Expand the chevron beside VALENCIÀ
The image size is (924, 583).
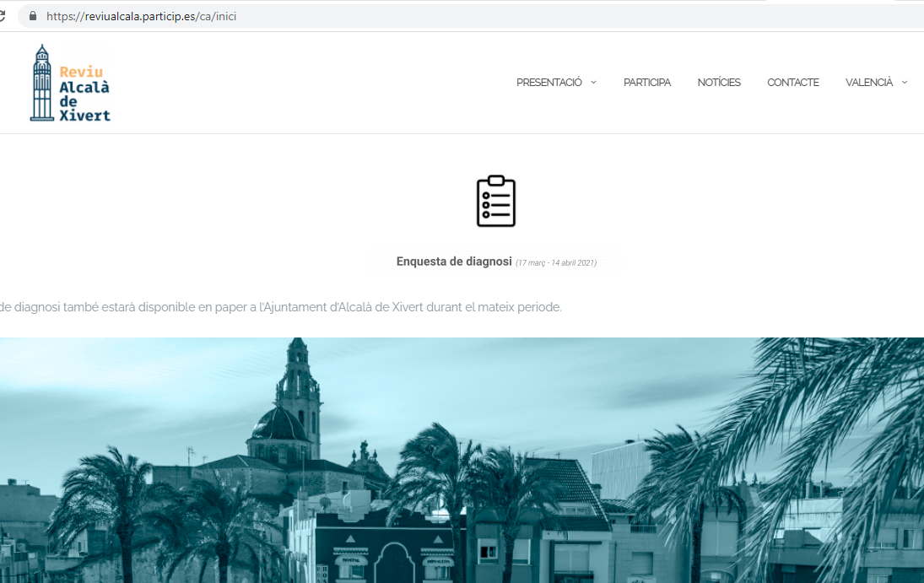pos(905,83)
